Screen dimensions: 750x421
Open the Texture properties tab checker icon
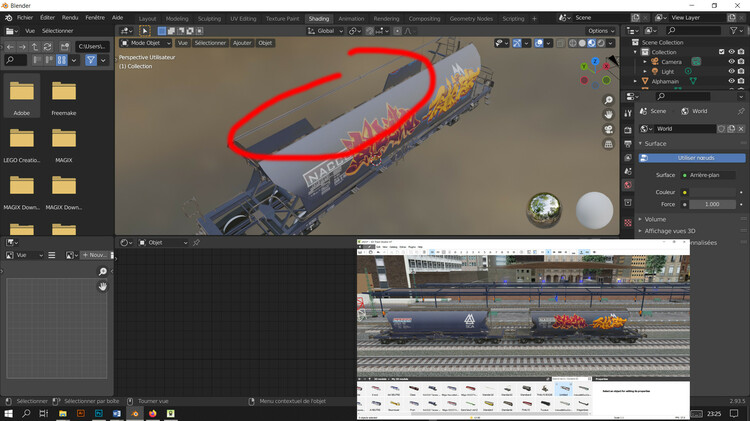click(628, 222)
